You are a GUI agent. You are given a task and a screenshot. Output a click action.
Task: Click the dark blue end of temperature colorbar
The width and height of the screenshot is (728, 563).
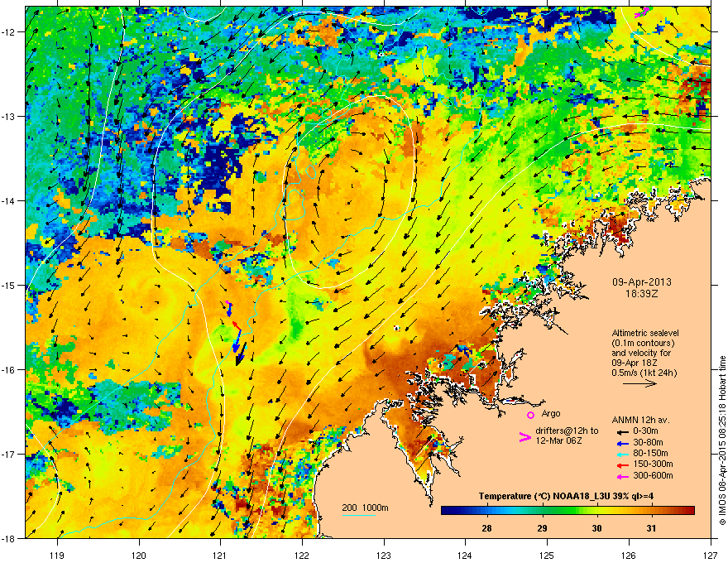tap(446, 511)
